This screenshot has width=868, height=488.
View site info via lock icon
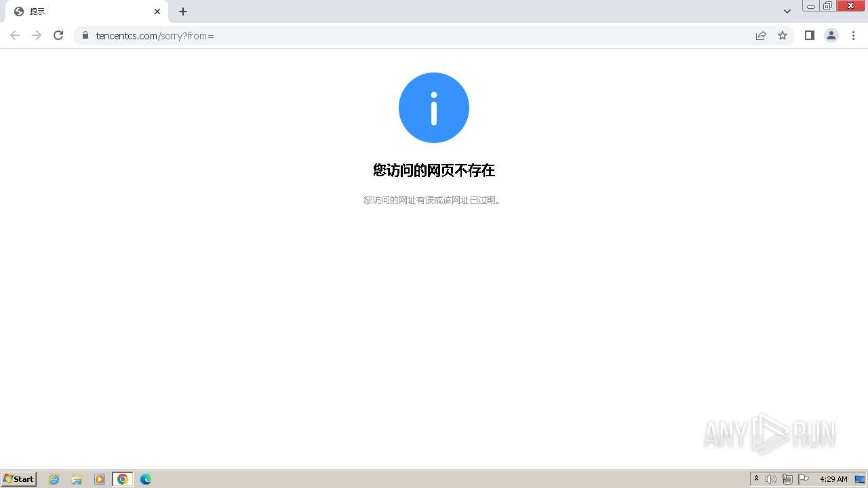click(85, 35)
